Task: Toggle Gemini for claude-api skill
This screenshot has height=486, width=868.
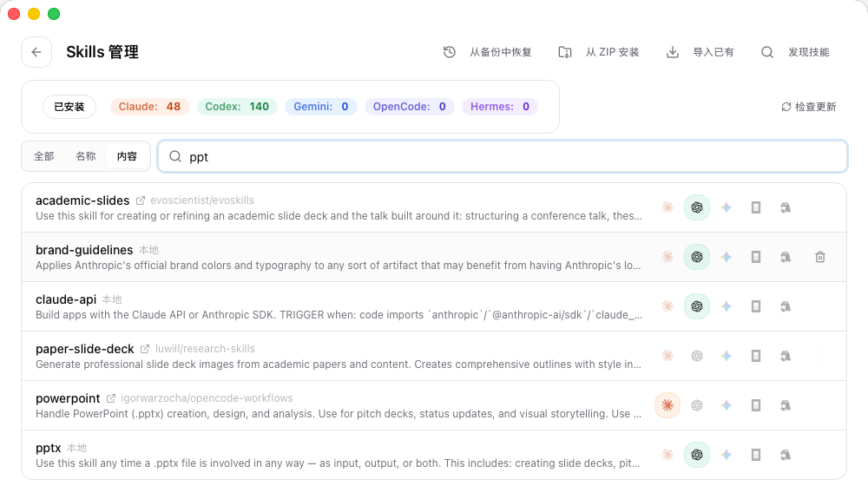Action: pyautogui.click(x=727, y=306)
